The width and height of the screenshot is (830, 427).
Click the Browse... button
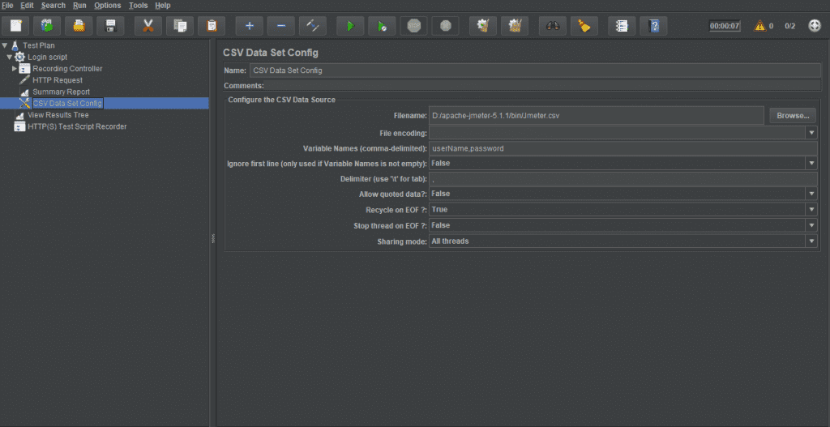pos(793,116)
